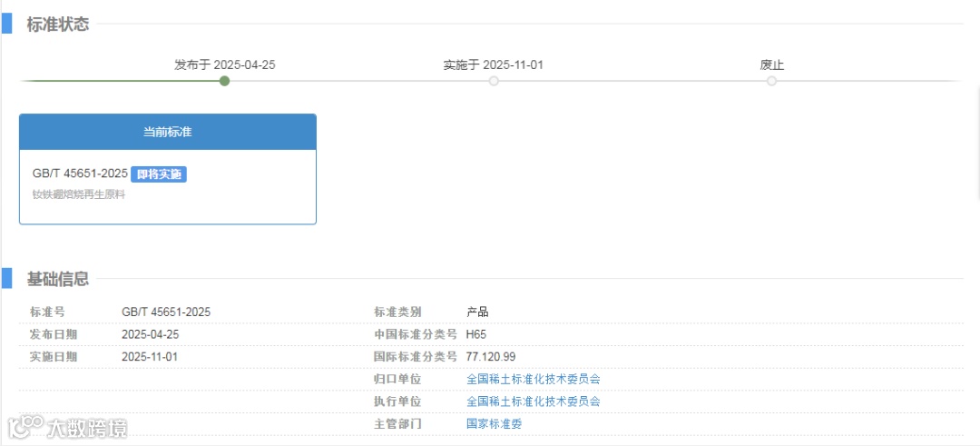Click the 钕铁硼焙烧再生原料 standard title
This screenshot has height=446, width=980.
pos(79,194)
